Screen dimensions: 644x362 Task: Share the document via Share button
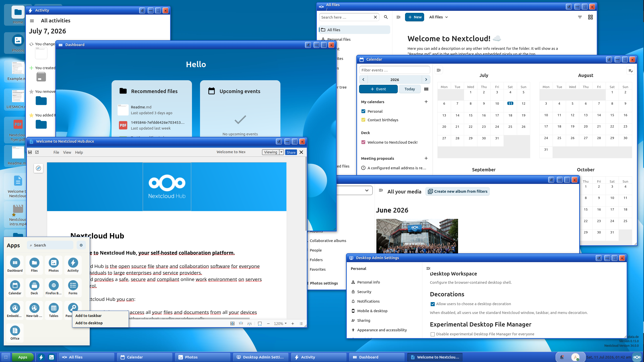click(291, 152)
